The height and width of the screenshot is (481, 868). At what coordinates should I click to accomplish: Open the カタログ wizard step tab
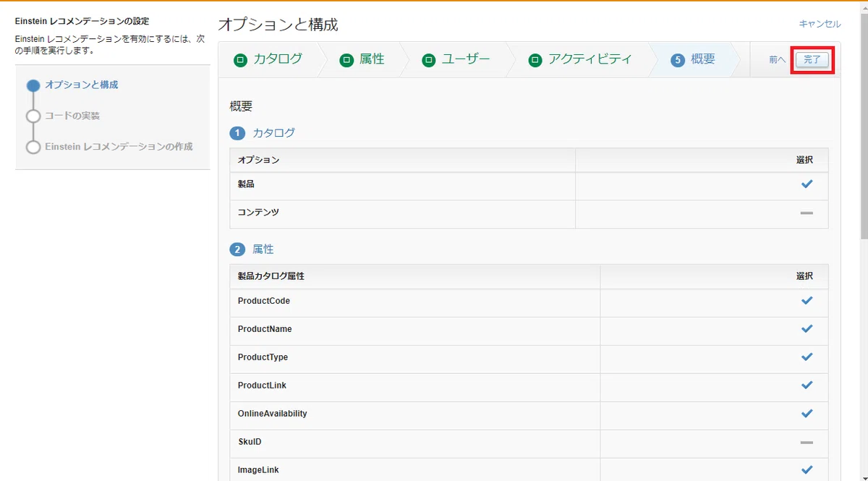pyautogui.click(x=269, y=59)
